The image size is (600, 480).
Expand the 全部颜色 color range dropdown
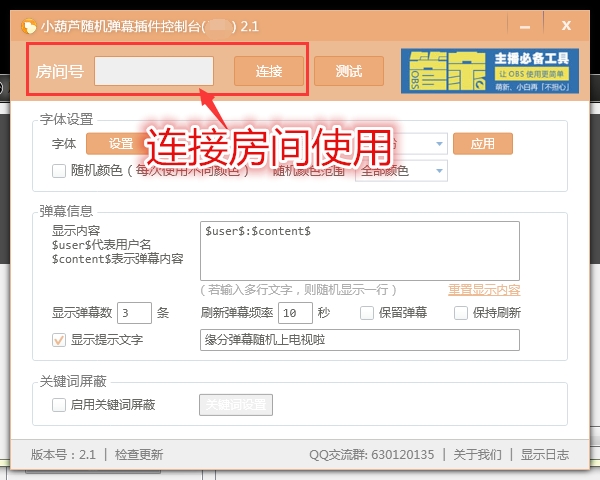pyautogui.click(x=401, y=171)
